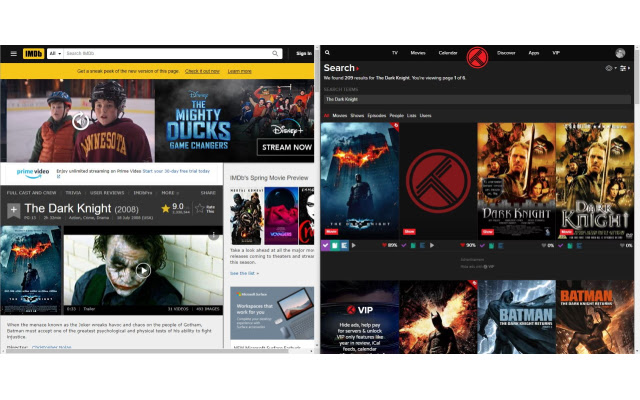Click the Learn more link in banner
The width and height of the screenshot is (640, 400).
coord(239,71)
